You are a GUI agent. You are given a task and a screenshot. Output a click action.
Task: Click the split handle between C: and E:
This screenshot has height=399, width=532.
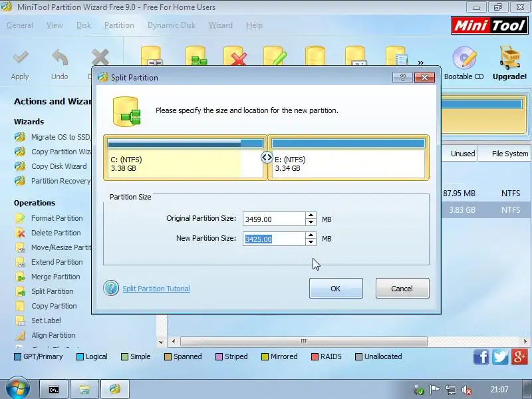(267, 157)
